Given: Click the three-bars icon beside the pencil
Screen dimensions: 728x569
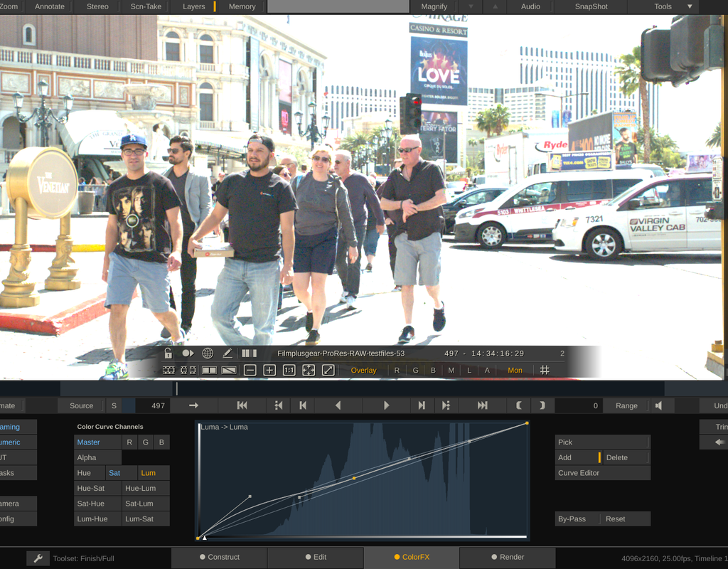Looking at the screenshot, I should 250,353.
